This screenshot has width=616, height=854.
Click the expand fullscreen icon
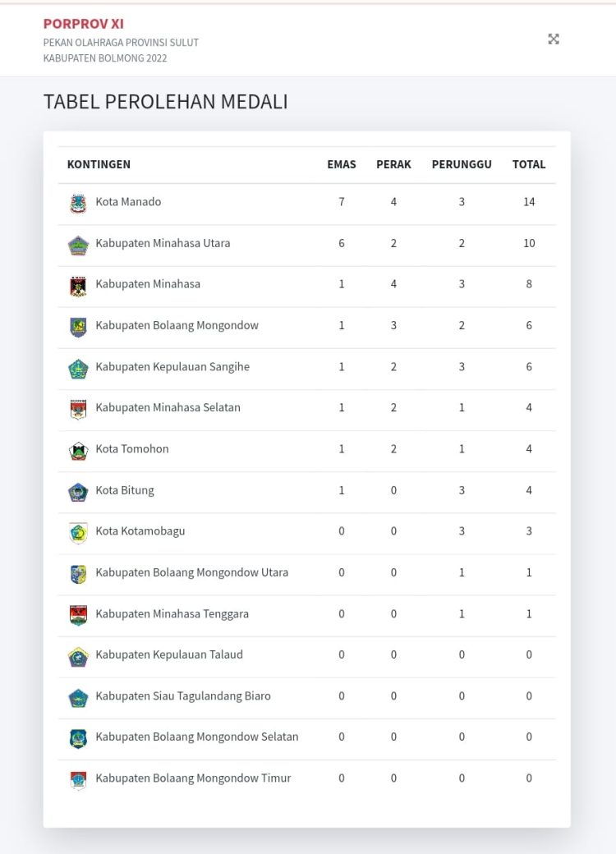554,39
